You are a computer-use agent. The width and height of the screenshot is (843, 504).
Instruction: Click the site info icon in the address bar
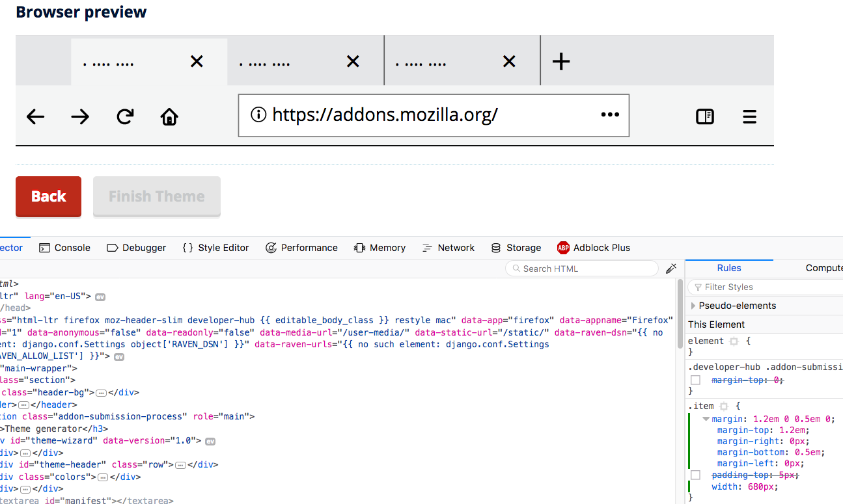click(x=258, y=115)
